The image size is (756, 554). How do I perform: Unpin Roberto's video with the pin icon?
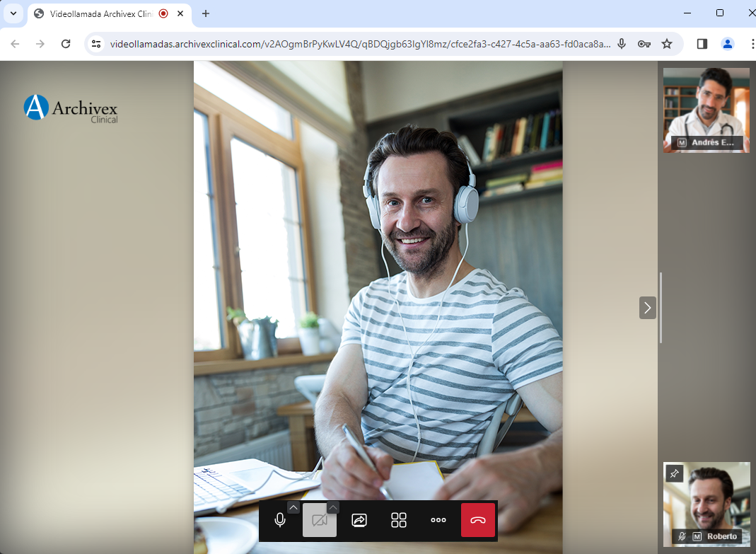point(674,473)
